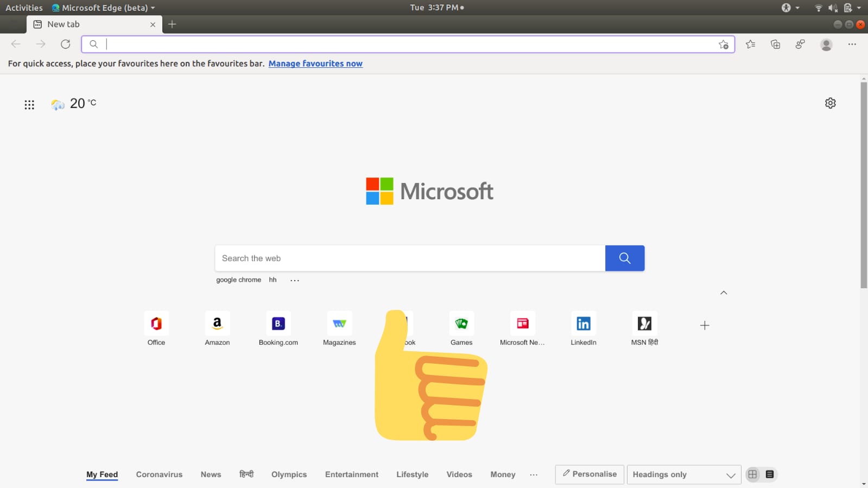868x488 pixels.
Task: Open the Office quick link
Action: point(156,329)
